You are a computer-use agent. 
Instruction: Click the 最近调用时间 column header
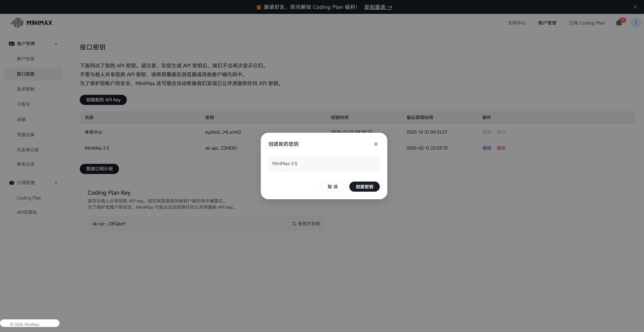click(x=420, y=117)
